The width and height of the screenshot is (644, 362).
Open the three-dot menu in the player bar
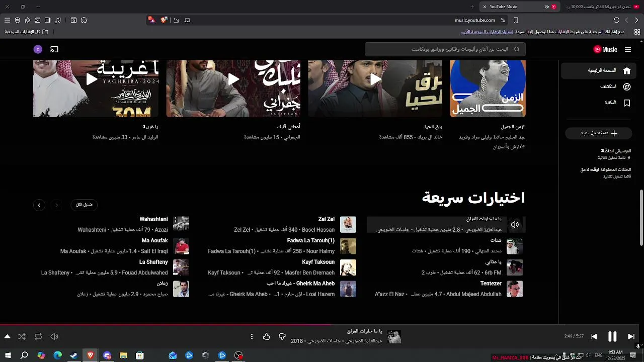pyautogui.click(x=252, y=336)
